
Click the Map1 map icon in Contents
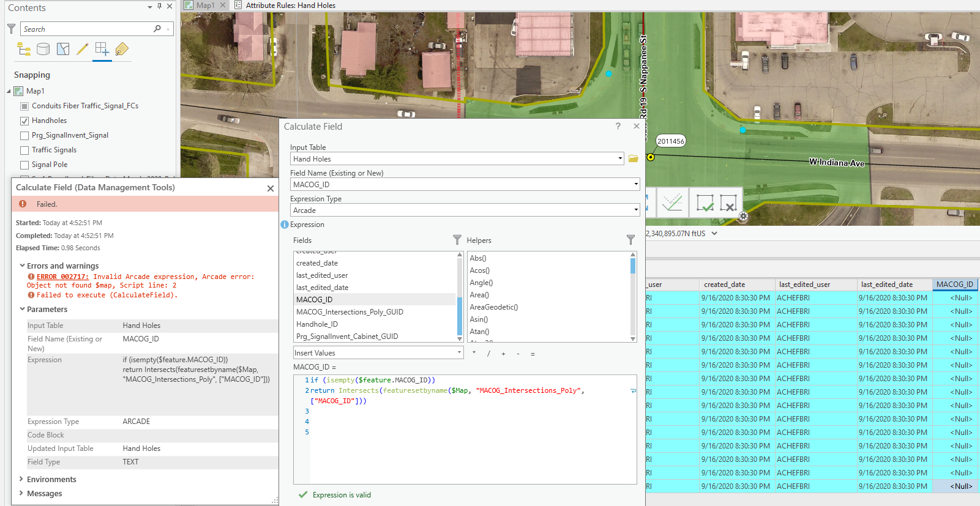pos(19,91)
